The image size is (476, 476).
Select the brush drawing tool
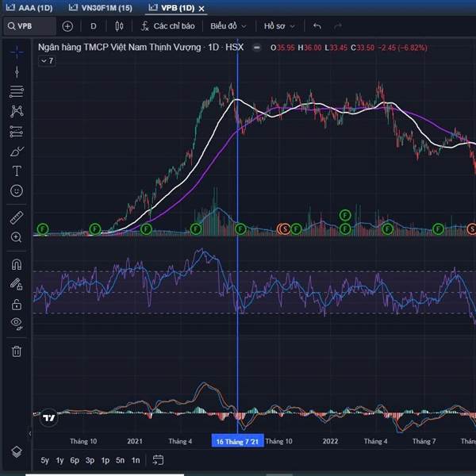[17, 152]
